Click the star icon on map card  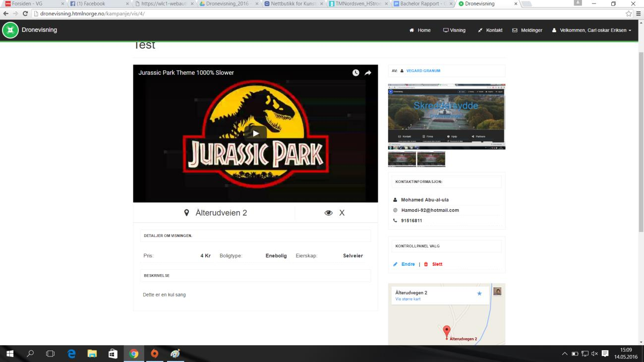coord(479,294)
